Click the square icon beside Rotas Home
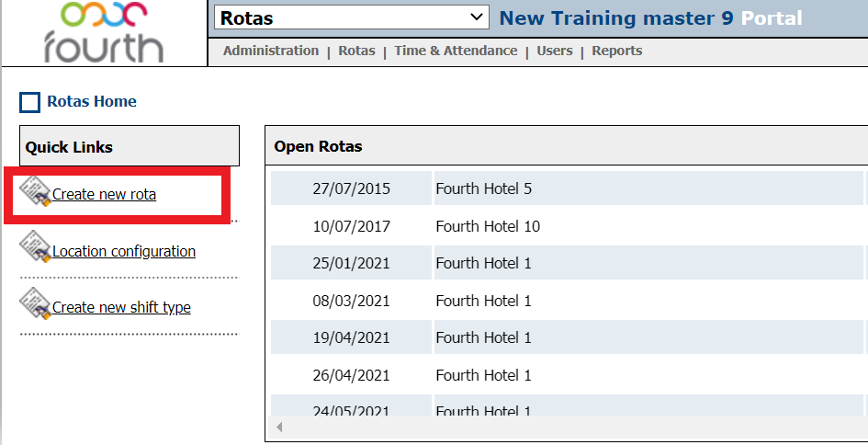 tap(30, 103)
